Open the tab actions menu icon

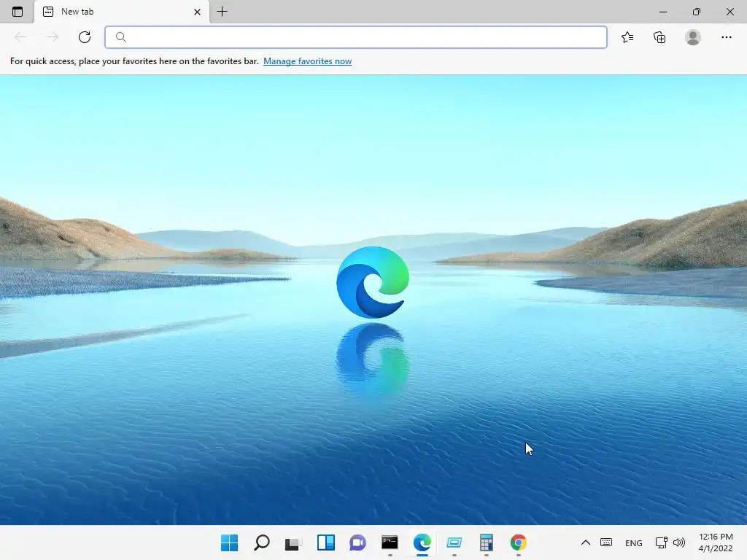pos(18,12)
